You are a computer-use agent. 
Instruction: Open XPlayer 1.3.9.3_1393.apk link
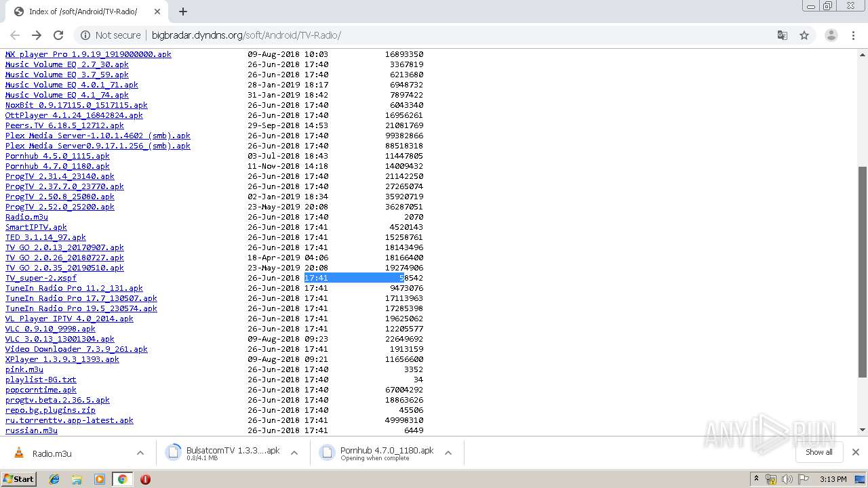click(62, 359)
